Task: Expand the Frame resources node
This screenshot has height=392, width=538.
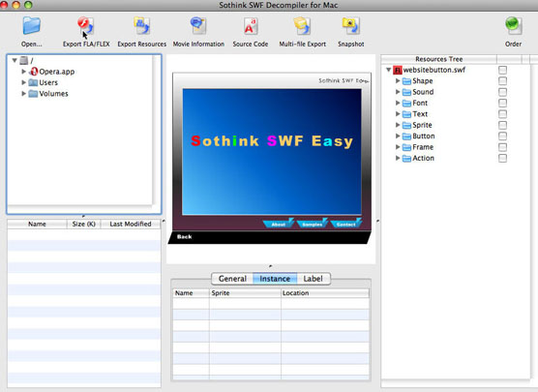Action: pyautogui.click(x=398, y=147)
